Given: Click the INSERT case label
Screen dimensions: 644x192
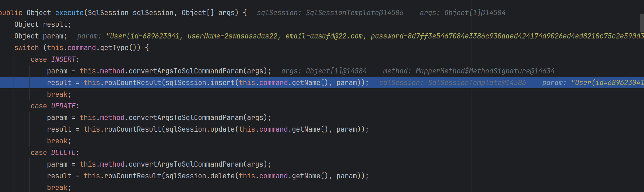Looking at the screenshot, I should coord(63,59).
